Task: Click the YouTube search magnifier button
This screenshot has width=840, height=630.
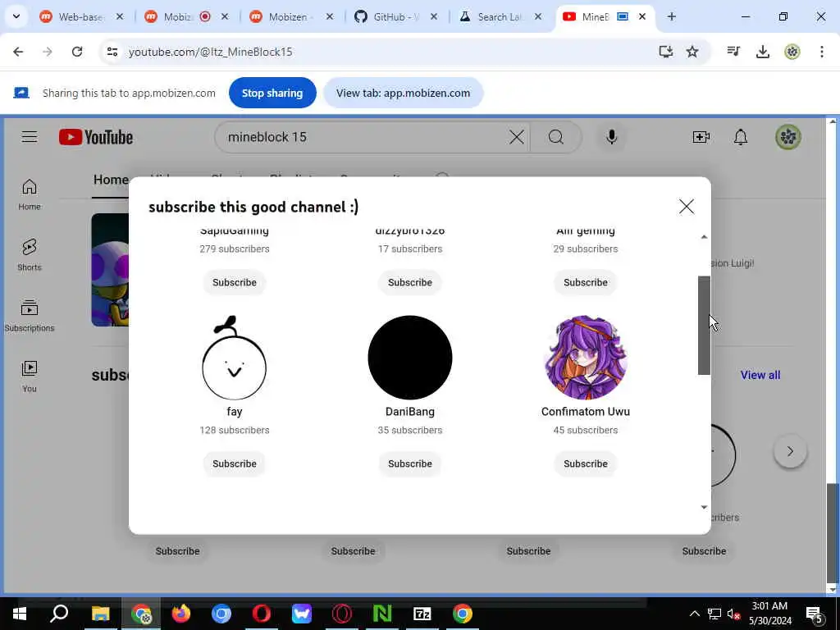Action: 555,137
